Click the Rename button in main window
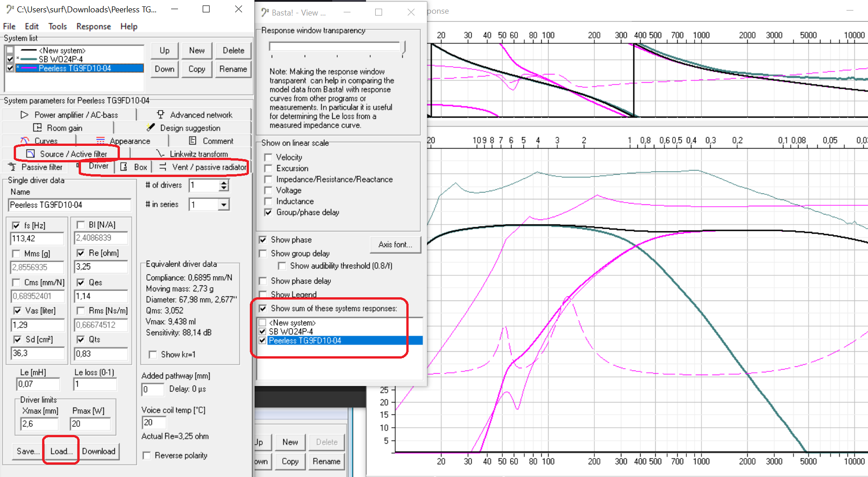Image resolution: width=868 pixels, height=477 pixels. (x=233, y=69)
